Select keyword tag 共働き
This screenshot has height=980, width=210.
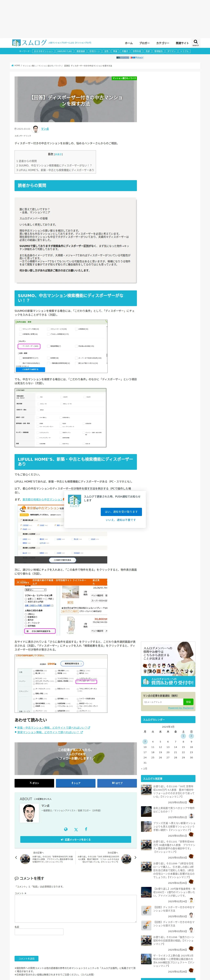125,51
